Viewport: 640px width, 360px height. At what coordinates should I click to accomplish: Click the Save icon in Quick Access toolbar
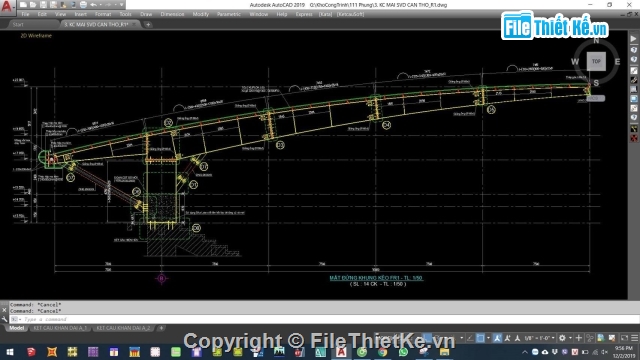43,4
